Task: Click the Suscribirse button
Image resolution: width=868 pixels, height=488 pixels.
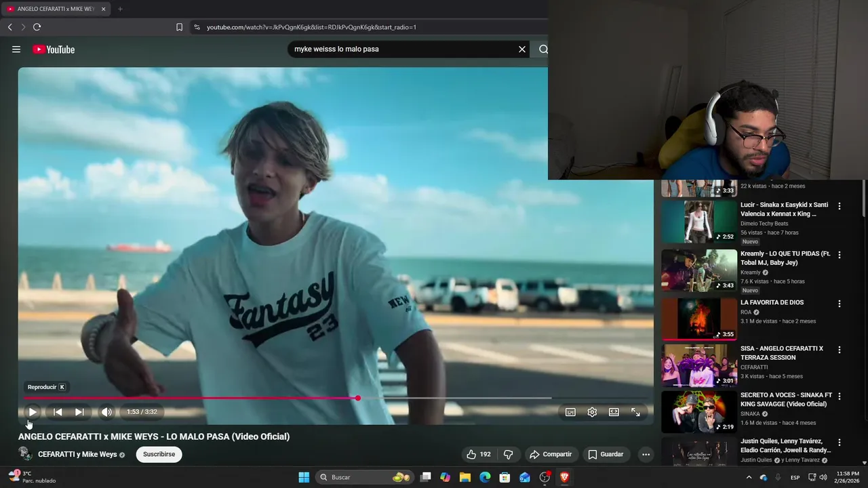Action: click(159, 454)
